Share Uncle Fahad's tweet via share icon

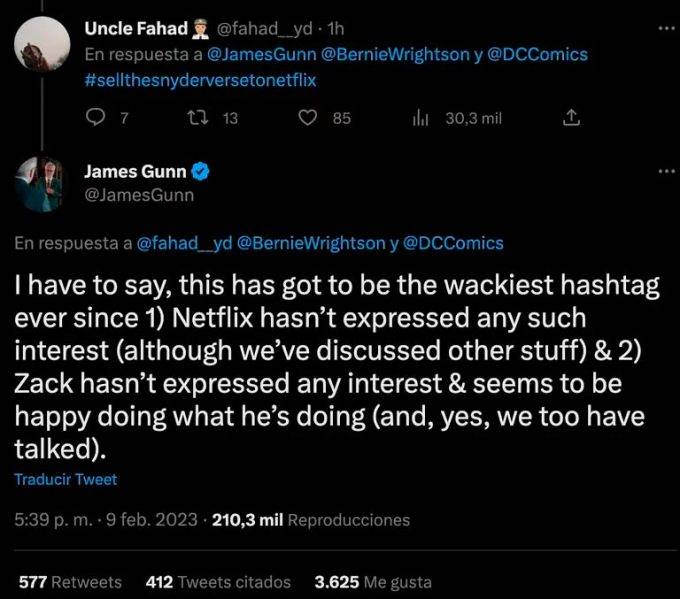571,118
